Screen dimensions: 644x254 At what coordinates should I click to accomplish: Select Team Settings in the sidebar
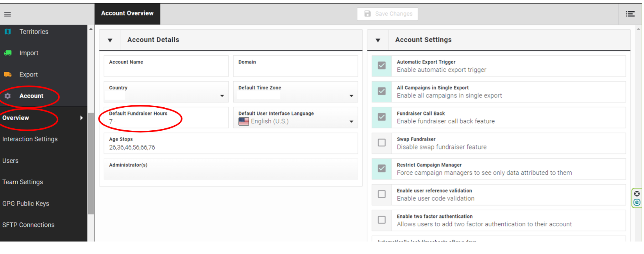coord(23,182)
